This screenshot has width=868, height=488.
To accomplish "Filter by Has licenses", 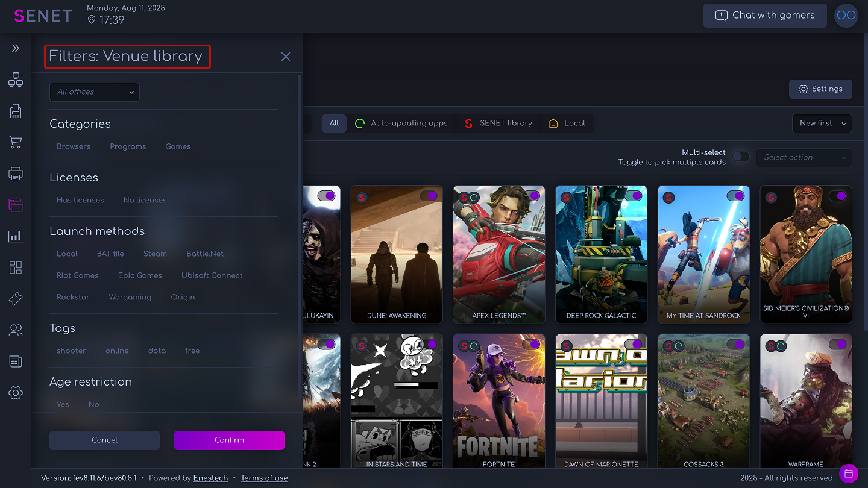I will (x=80, y=200).
